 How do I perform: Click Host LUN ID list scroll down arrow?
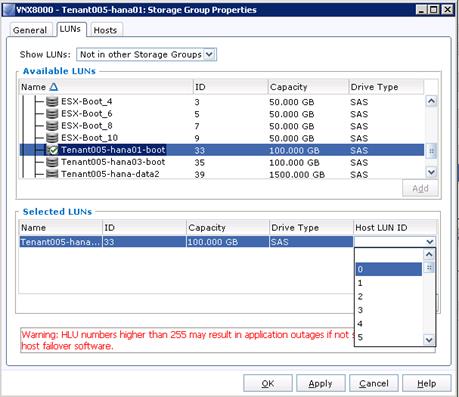[x=429, y=340]
